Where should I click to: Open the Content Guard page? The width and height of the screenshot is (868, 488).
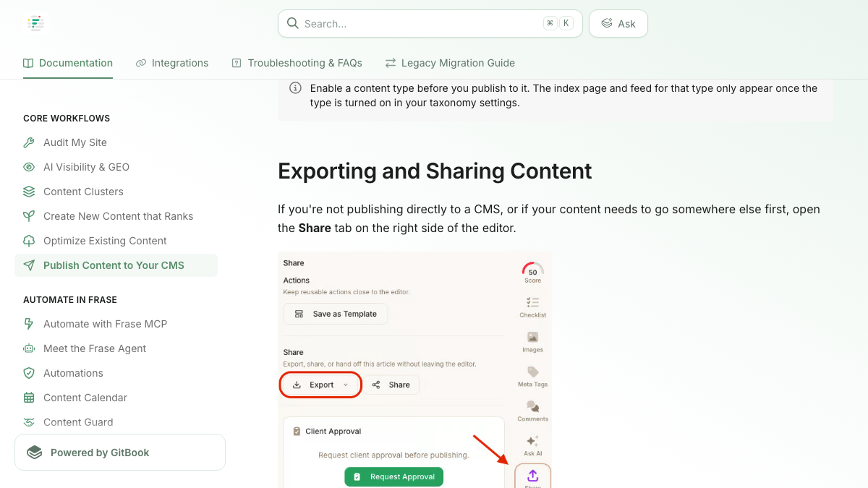click(x=116, y=422)
